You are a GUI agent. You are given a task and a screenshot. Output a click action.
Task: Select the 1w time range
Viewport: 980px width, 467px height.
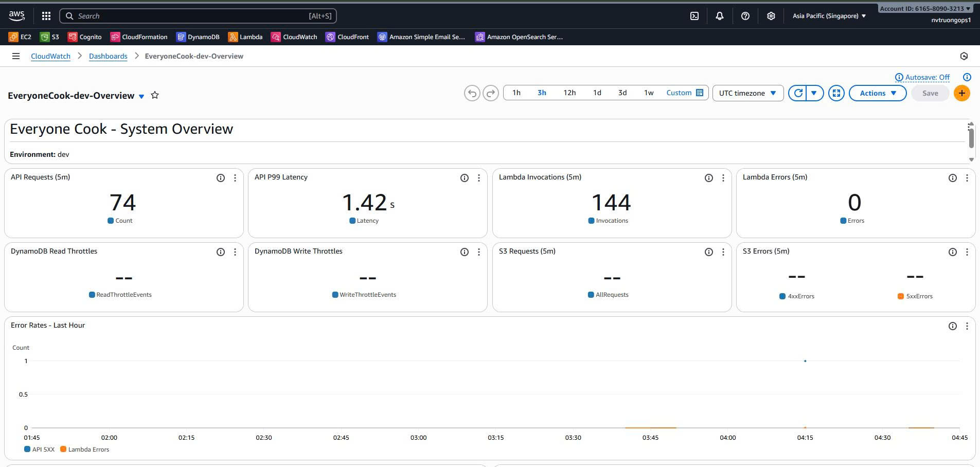[x=649, y=93]
